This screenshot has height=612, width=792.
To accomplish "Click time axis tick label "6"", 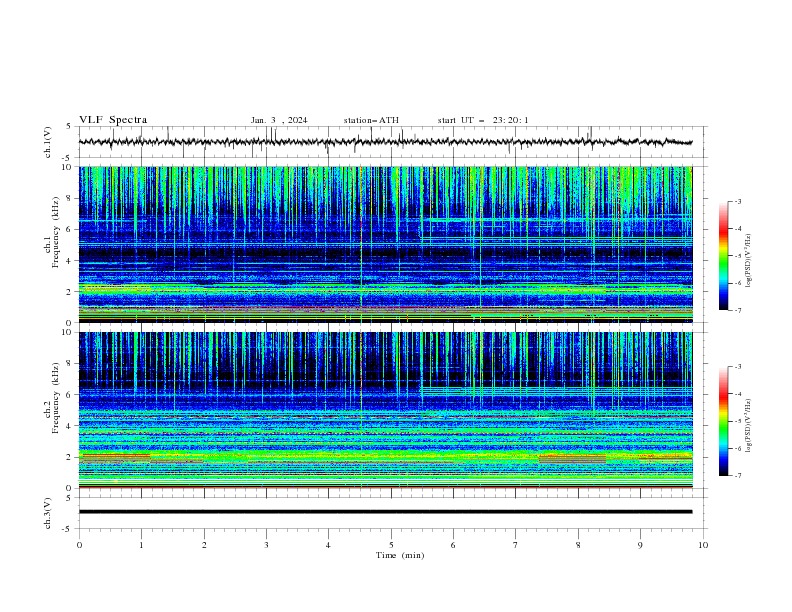I will pyautogui.click(x=453, y=545).
